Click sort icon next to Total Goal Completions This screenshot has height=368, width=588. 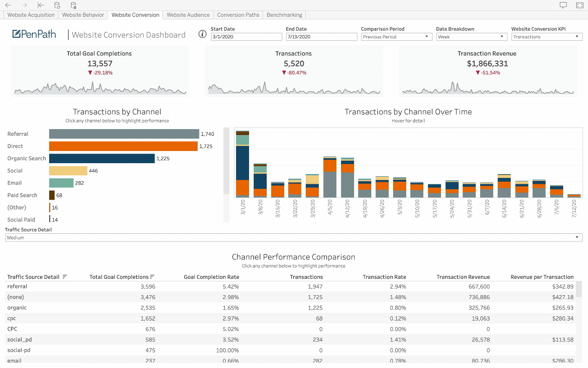[152, 277]
